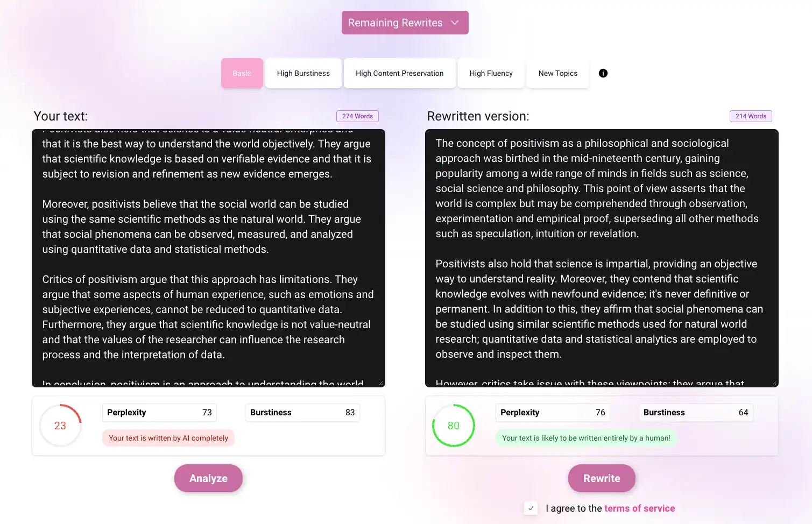812x524 pixels.
Task: Uncheck the terms of service agreement checkbox
Action: pos(531,508)
